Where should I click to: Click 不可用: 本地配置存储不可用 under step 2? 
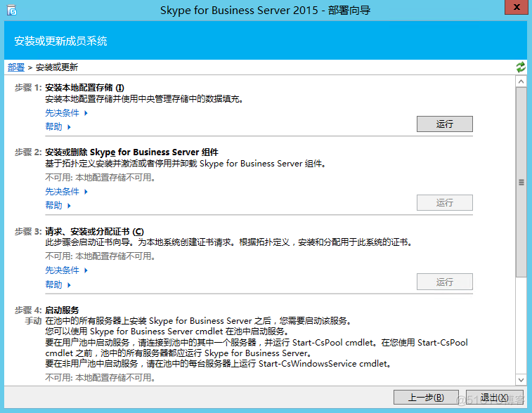pyautogui.click(x=100, y=177)
